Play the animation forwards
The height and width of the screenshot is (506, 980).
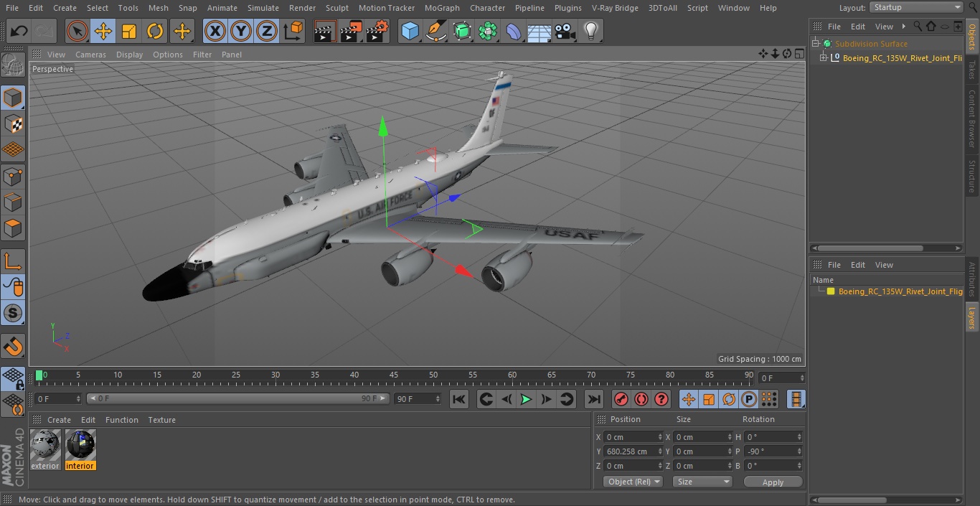pos(526,399)
